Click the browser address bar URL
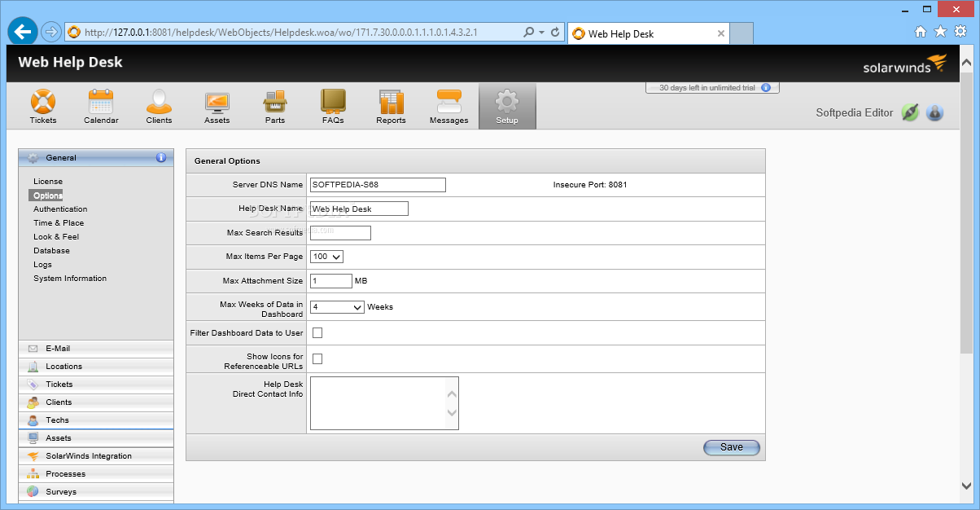This screenshot has width=980, height=510. click(x=281, y=33)
